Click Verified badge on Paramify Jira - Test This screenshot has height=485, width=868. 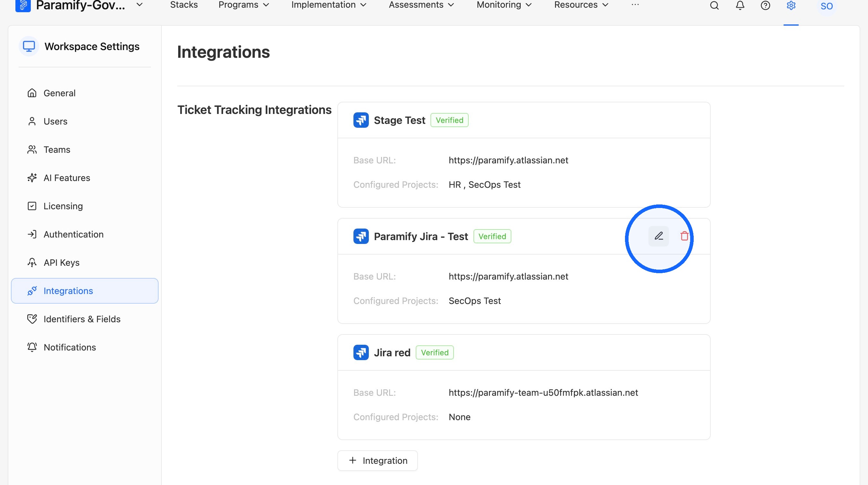(x=492, y=236)
